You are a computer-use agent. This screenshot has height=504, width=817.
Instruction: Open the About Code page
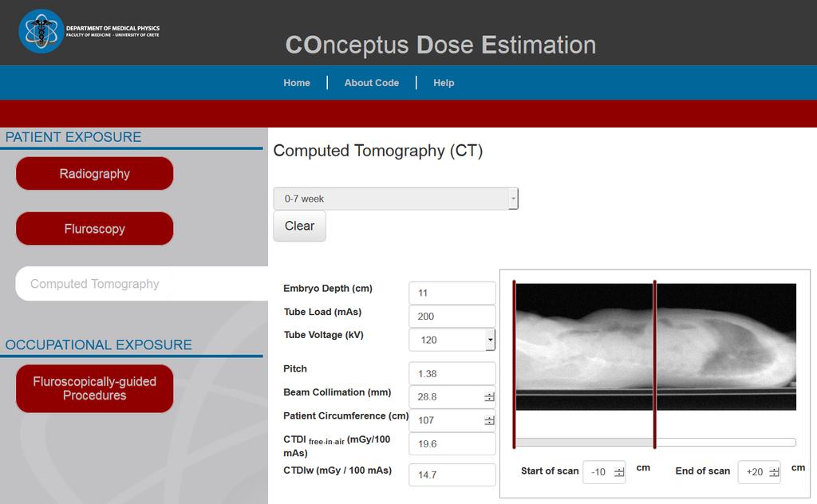tap(372, 83)
